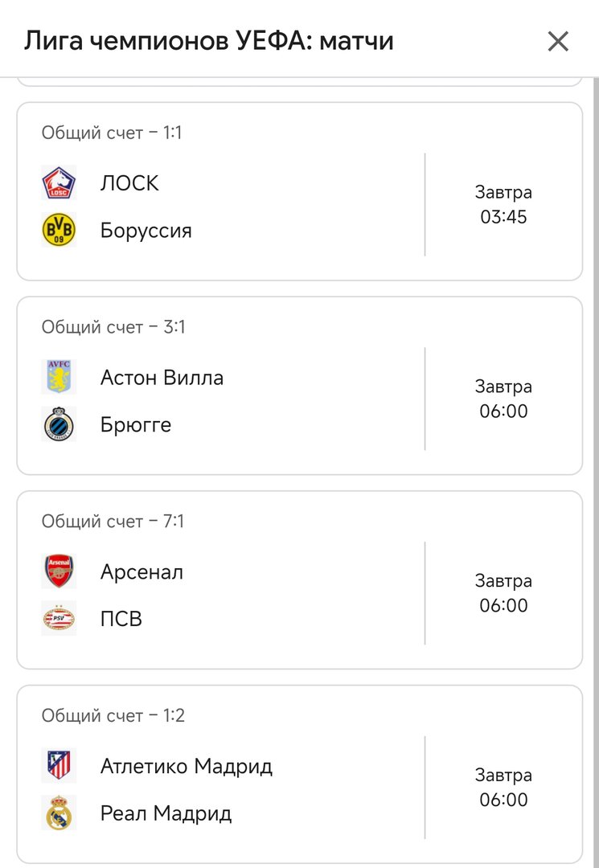Open the Арсенал team name
This screenshot has height=868, width=599.
click(x=142, y=571)
